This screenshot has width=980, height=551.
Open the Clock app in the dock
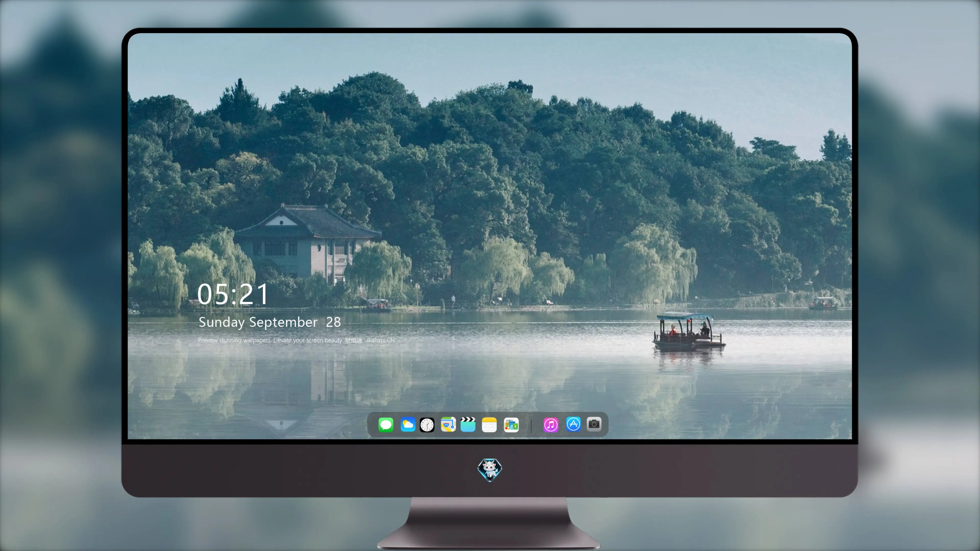coord(427,424)
